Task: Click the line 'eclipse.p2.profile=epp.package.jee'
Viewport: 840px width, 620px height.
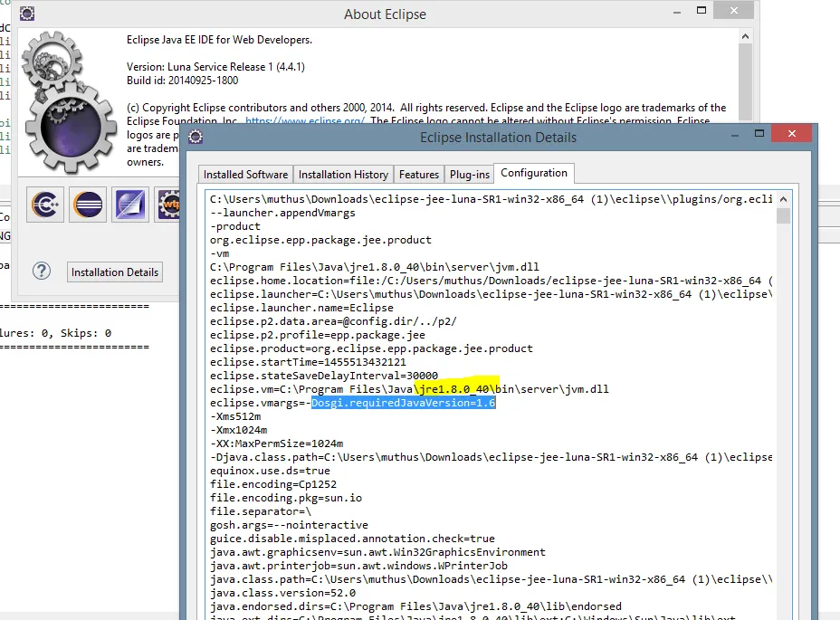Action: coord(317,335)
